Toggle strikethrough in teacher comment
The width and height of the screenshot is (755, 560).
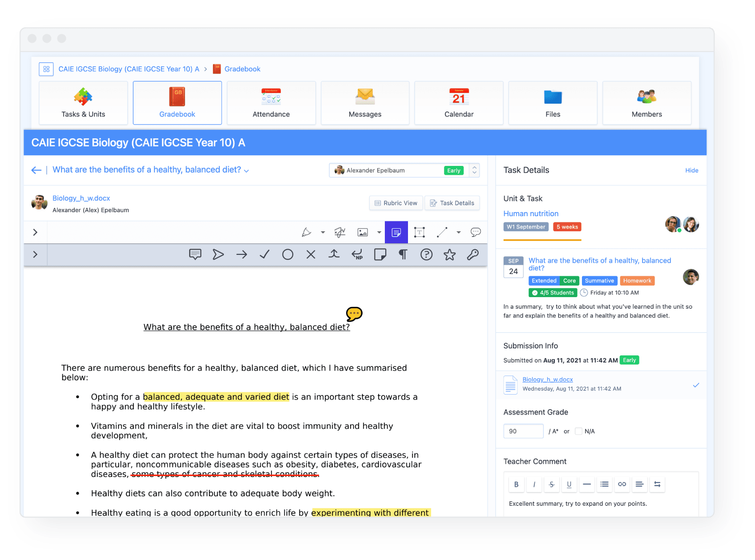click(552, 484)
